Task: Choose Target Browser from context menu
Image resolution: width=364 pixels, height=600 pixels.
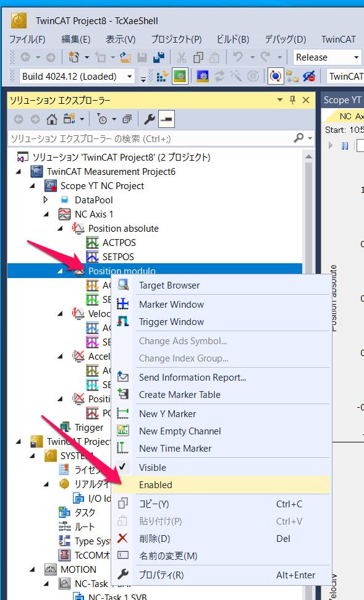Action: coord(222,285)
